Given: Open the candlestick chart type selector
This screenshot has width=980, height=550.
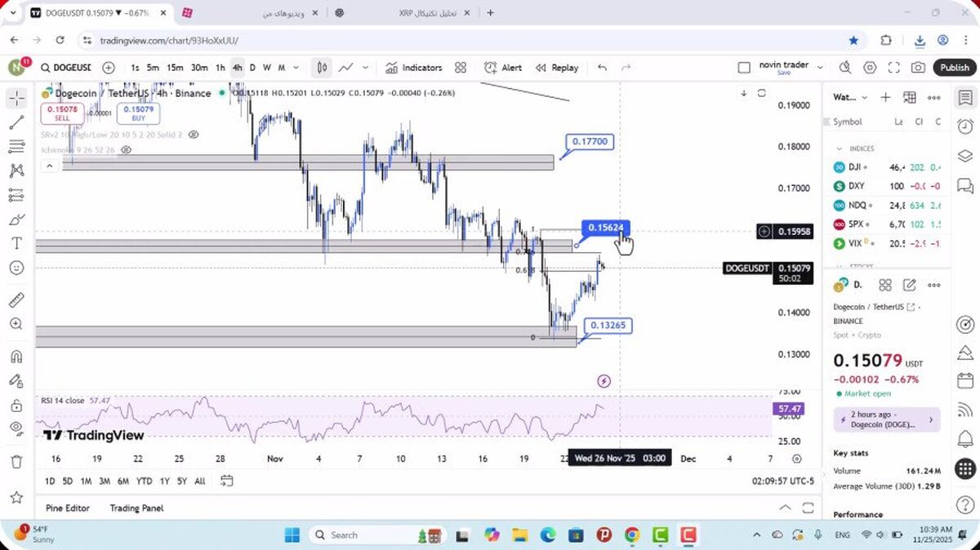Looking at the screenshot, I should click(323, 68).
